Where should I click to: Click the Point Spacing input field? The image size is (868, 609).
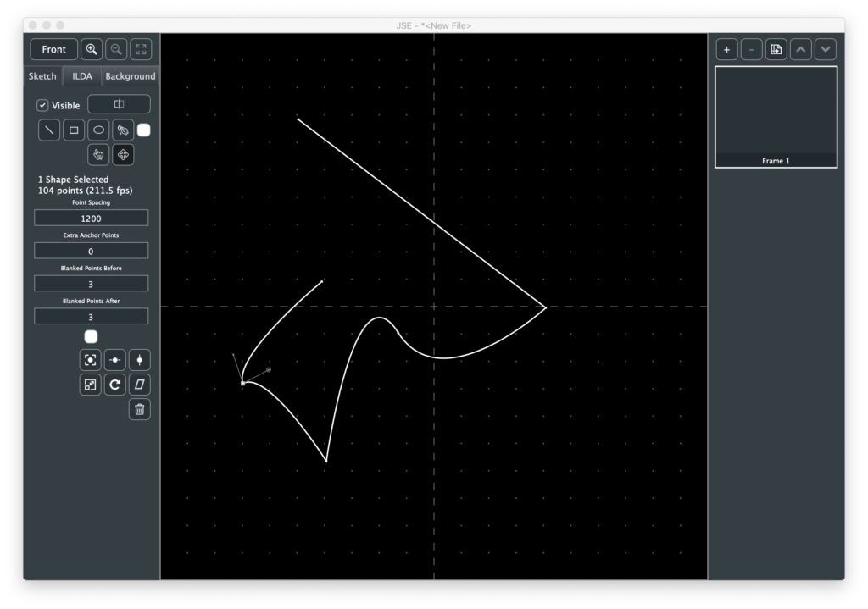91,219
